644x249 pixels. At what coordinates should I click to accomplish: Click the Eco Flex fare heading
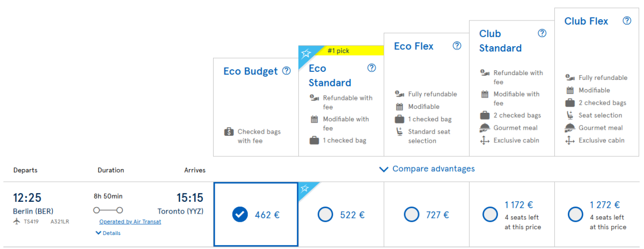coord(413,46)
